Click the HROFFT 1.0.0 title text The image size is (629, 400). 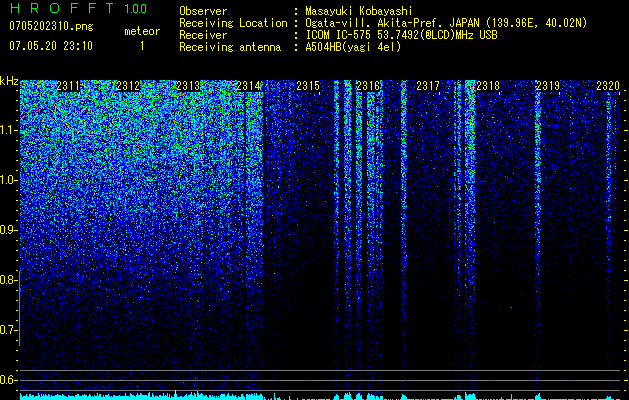click(x=78, y=8)
